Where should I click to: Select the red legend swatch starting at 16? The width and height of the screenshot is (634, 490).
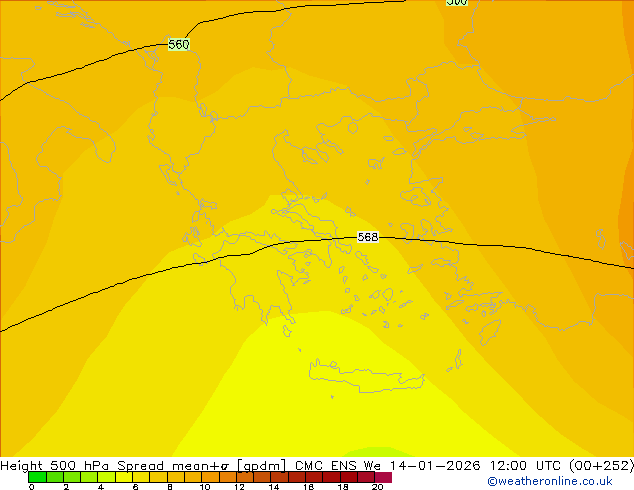click(314, 477)
